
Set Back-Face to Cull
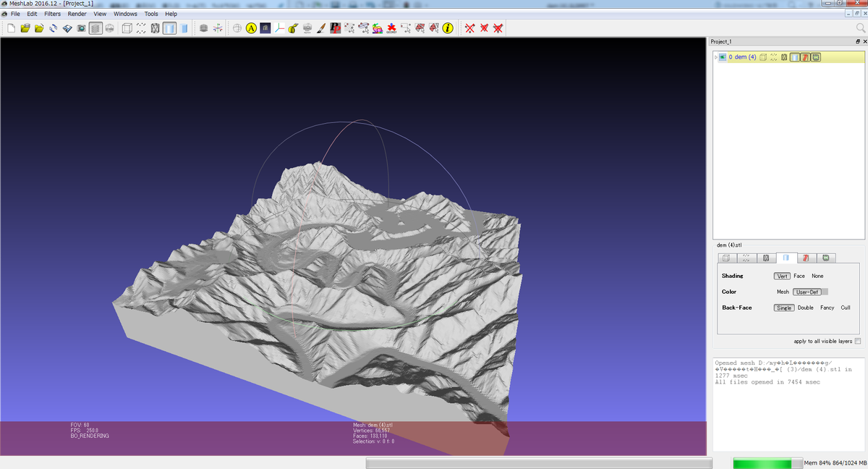point(846,308)
